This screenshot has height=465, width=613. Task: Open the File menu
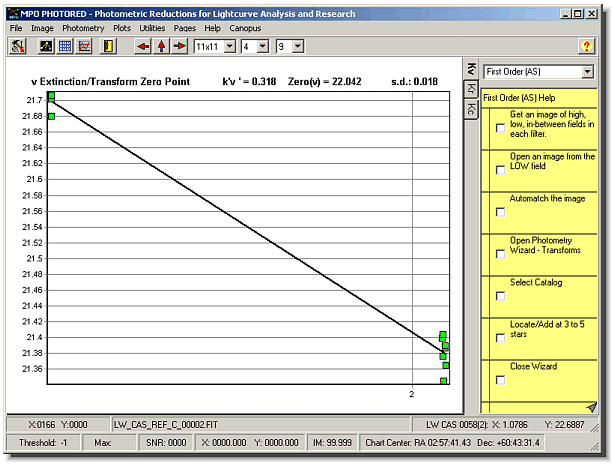(16, 28)
